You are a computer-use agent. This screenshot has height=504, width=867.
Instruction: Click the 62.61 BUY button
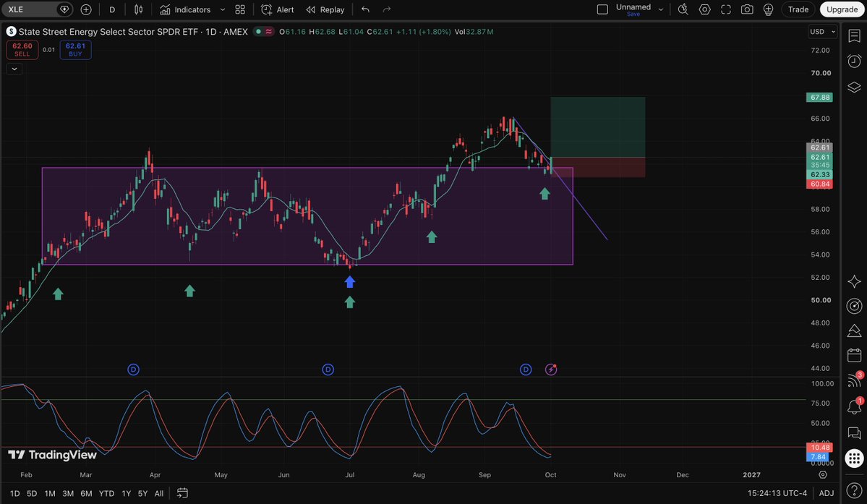pyautogui.click(x=75, y=50)
